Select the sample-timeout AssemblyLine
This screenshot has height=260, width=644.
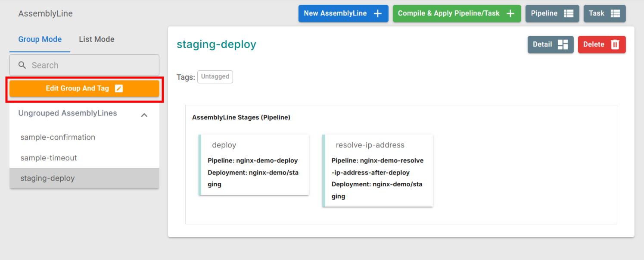tap(49, 158)
